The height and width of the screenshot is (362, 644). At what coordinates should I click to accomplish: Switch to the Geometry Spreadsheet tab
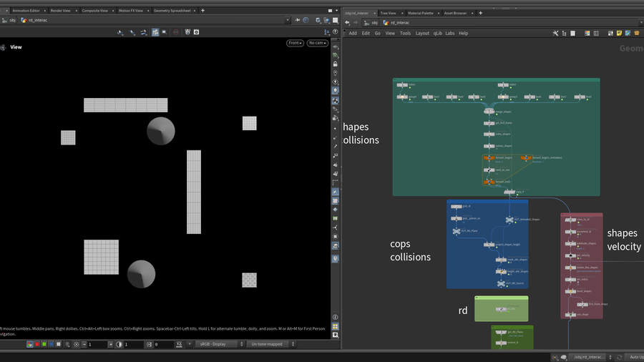pos(171,11)
